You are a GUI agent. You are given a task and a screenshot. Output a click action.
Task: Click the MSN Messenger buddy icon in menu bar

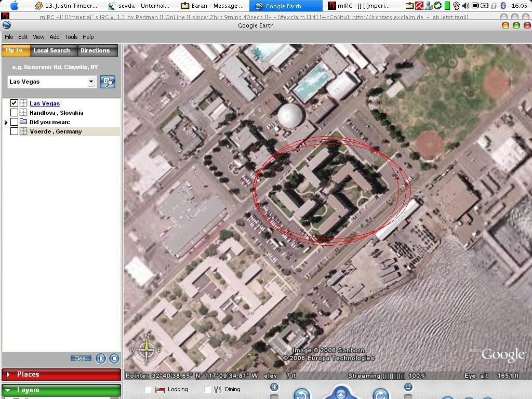pyautogui.click(x=429, y=5)
